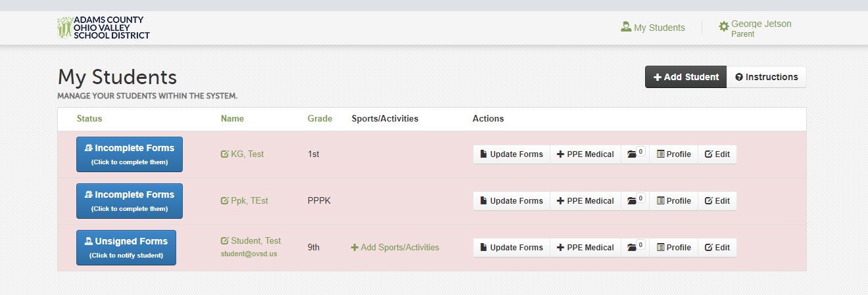The height and width of the screenshot is (295, 868).
Task: Click edit icon beside KG, Test name
Action: [225, 154]
